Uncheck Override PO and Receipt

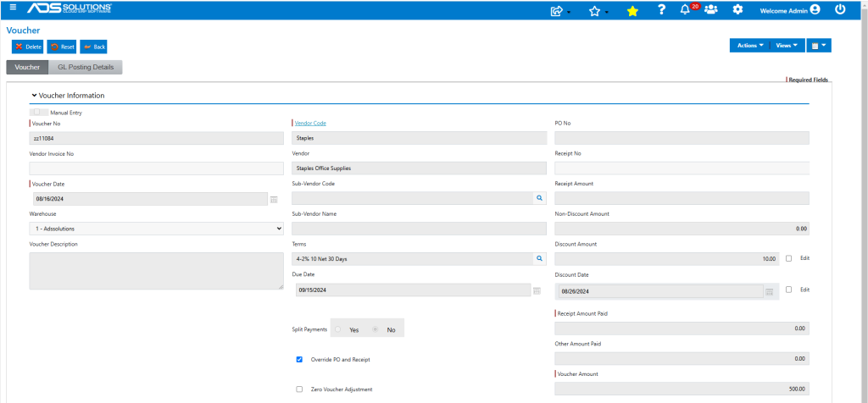(299, 359)
